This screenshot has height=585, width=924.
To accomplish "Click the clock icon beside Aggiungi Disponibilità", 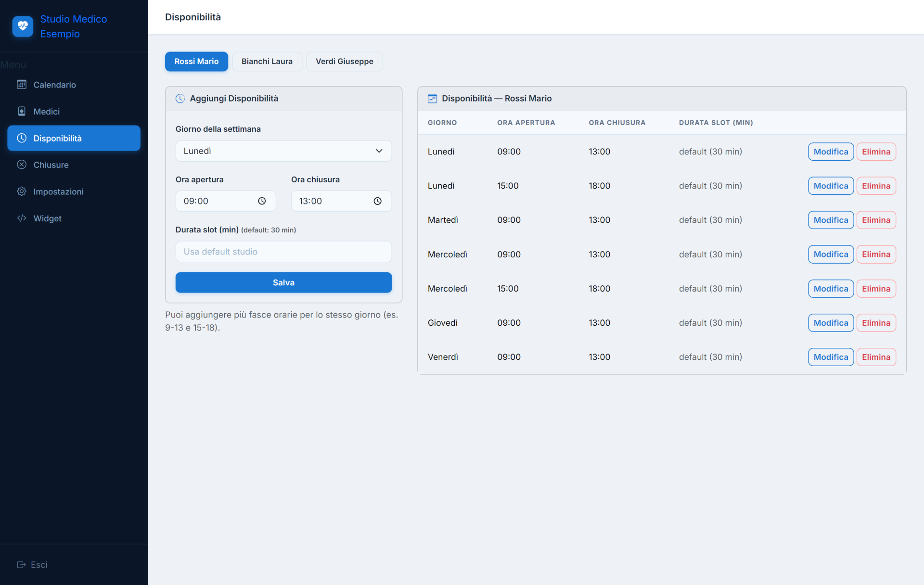I will pyautogui.click(x=180, y=99).
